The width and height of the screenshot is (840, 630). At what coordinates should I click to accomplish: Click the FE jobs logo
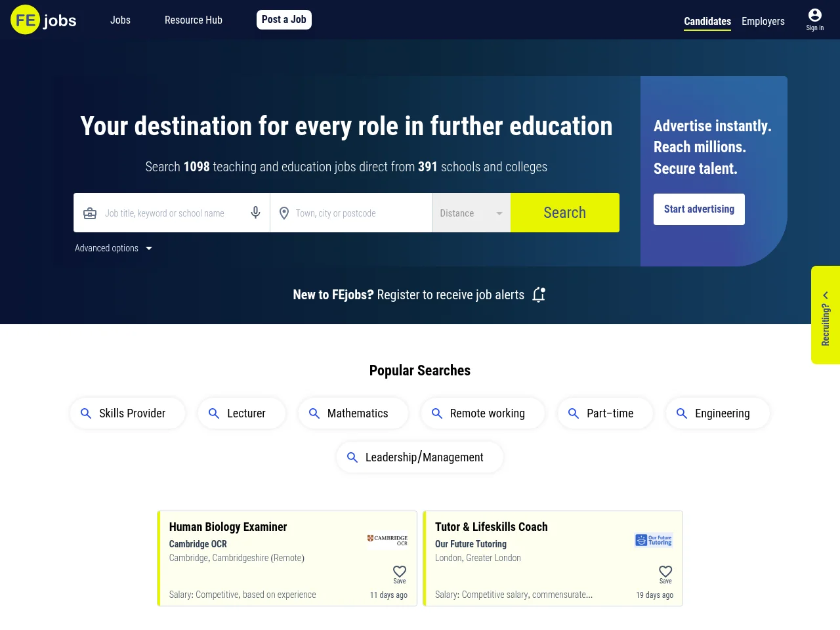(43, 20)
